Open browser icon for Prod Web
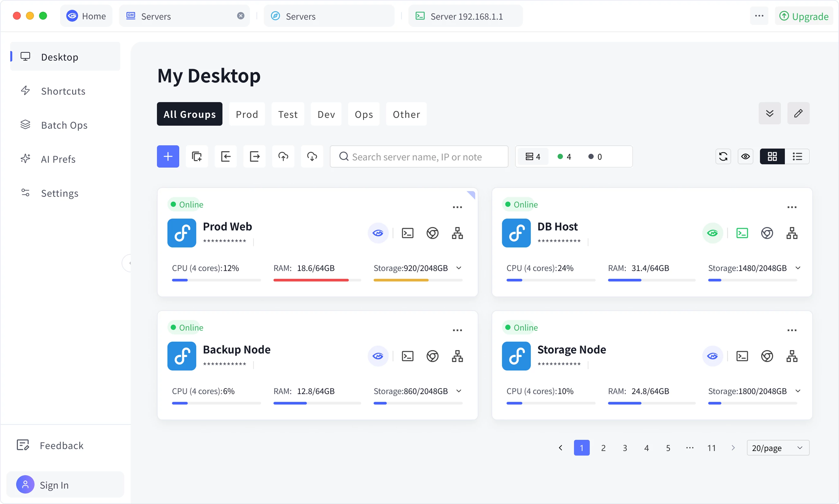 coord(432,233)
